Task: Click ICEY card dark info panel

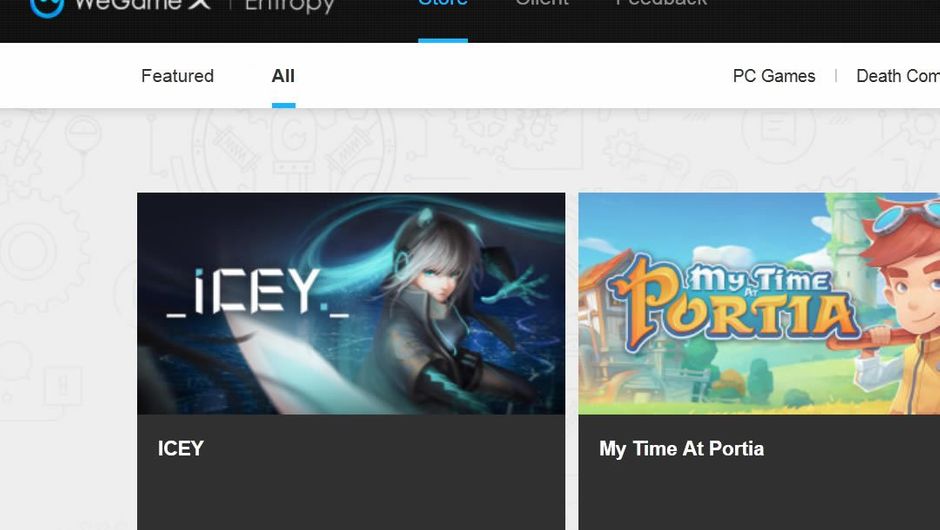Action: coord(351,472)
